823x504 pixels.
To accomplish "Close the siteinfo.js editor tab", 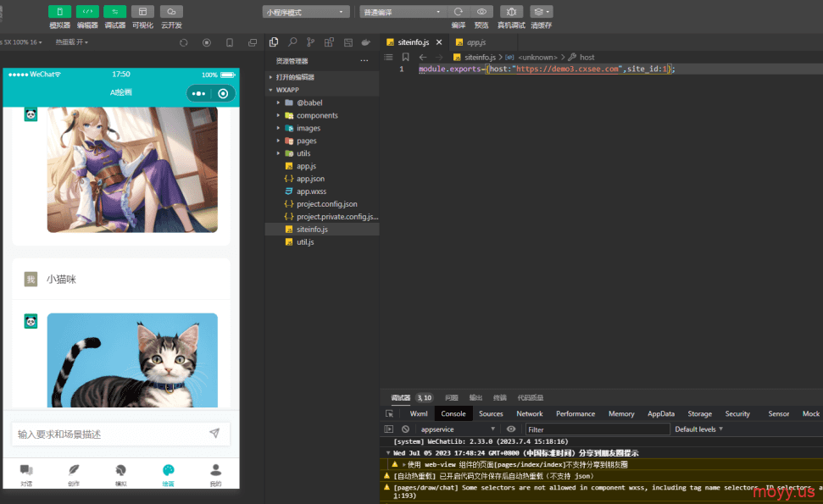I will tap(439, 42).
